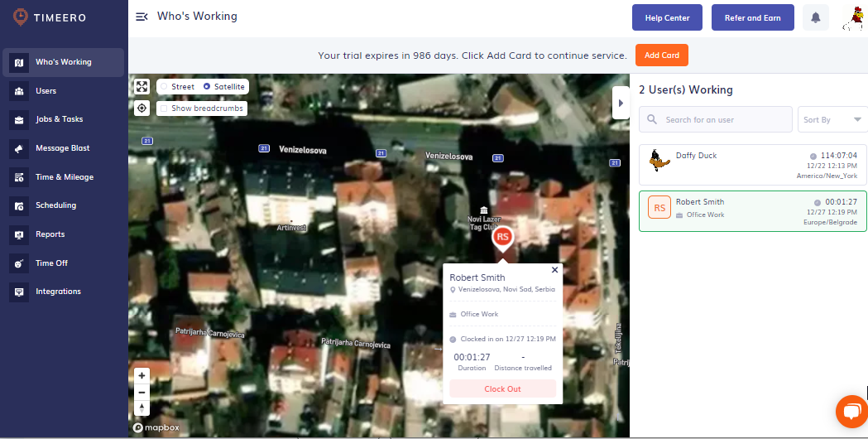Click Novi Lazer Tag Club landmark icon
Image resolution: width=868 pixels, height=439 pixels.
tap(484, 210)
